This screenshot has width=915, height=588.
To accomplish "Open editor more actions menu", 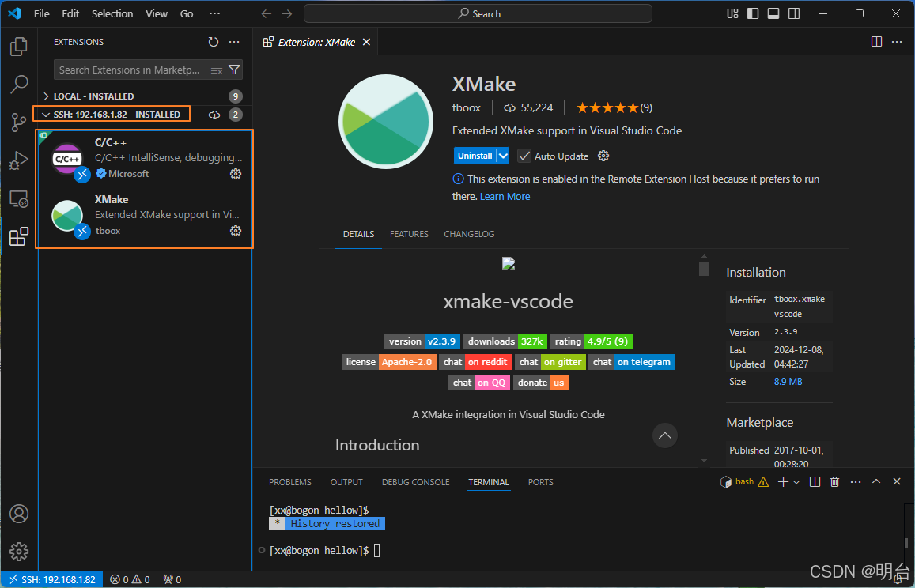I will [x=896, y=42].
